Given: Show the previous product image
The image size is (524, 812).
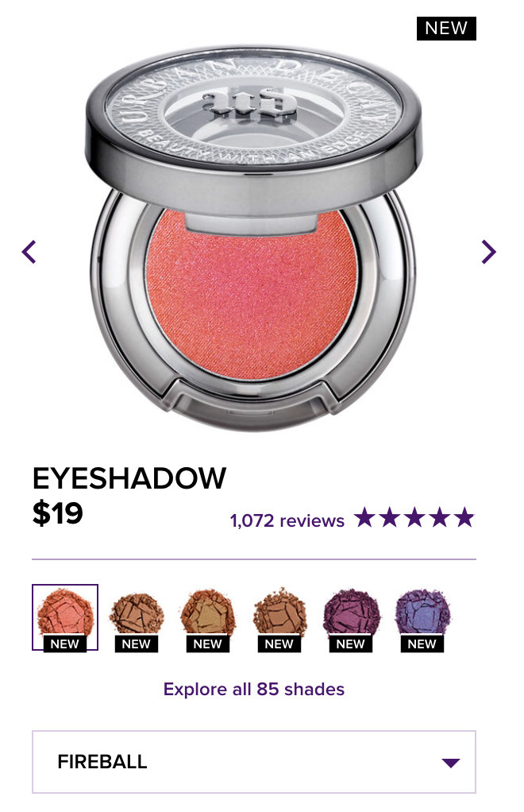Looking at the screenshot, I should pos(29,252).
